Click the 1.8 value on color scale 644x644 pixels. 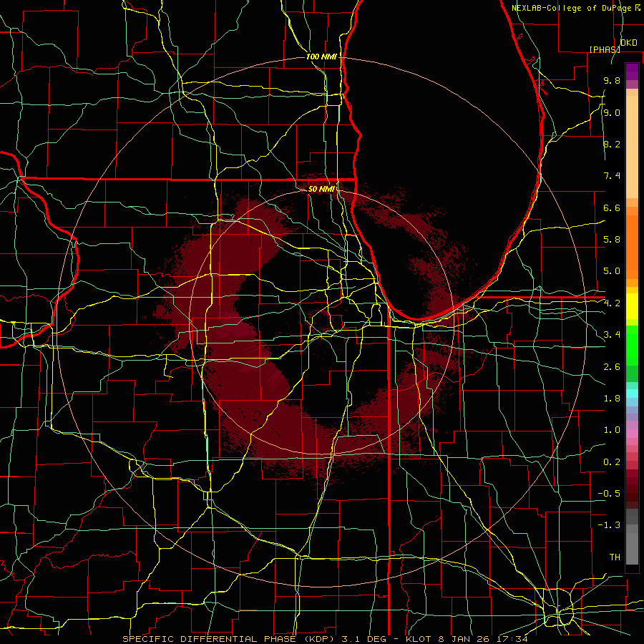[612, 399]
